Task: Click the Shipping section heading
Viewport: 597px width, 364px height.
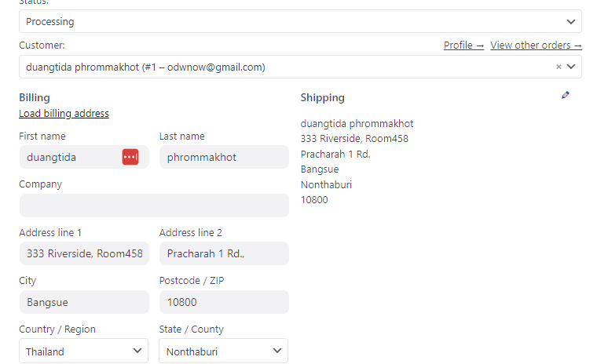Action: [x=322, y=98]
